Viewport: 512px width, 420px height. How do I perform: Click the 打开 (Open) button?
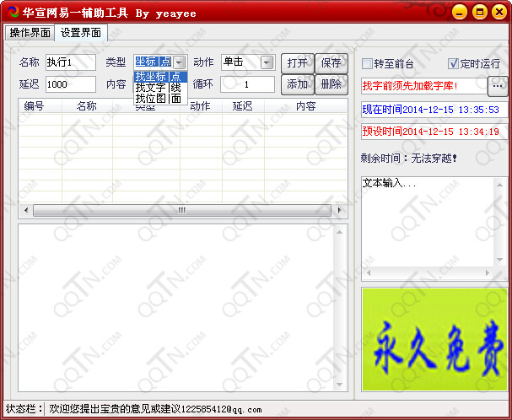[x=297, y=62]
